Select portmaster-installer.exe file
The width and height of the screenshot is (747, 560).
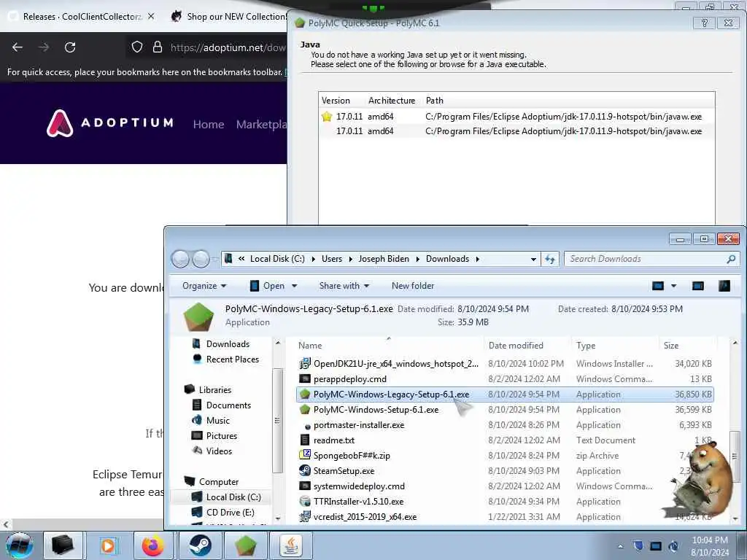click(505, 425)
